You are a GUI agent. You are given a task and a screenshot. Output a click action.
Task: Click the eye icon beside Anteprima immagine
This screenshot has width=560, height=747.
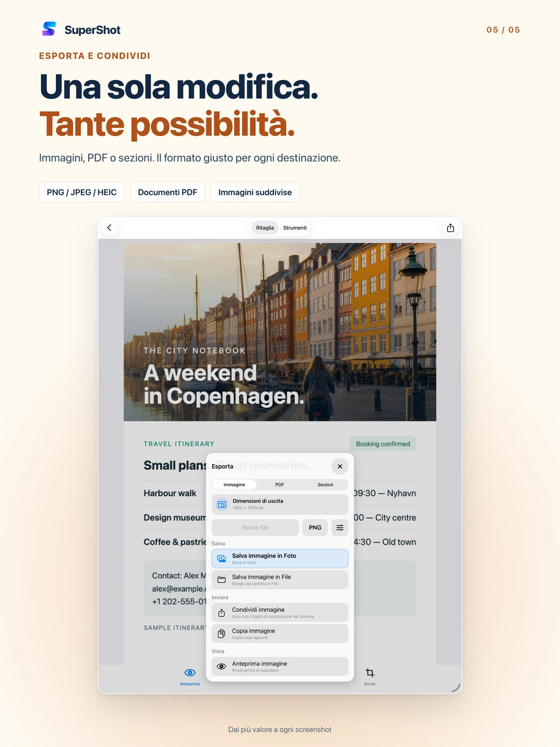point(222,666)
